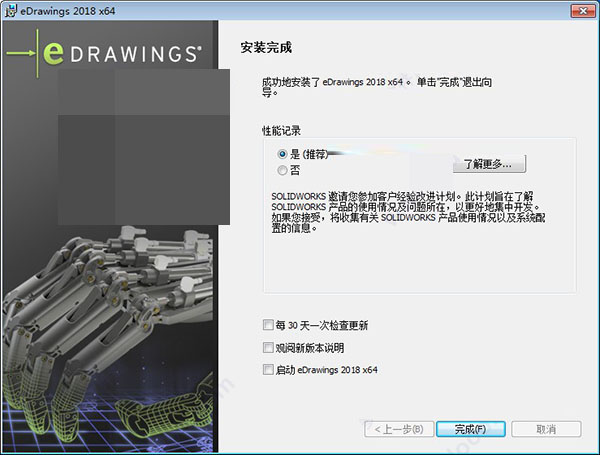Click the 完成(F) button
This screenshot has width=600, height=455.
471,429
